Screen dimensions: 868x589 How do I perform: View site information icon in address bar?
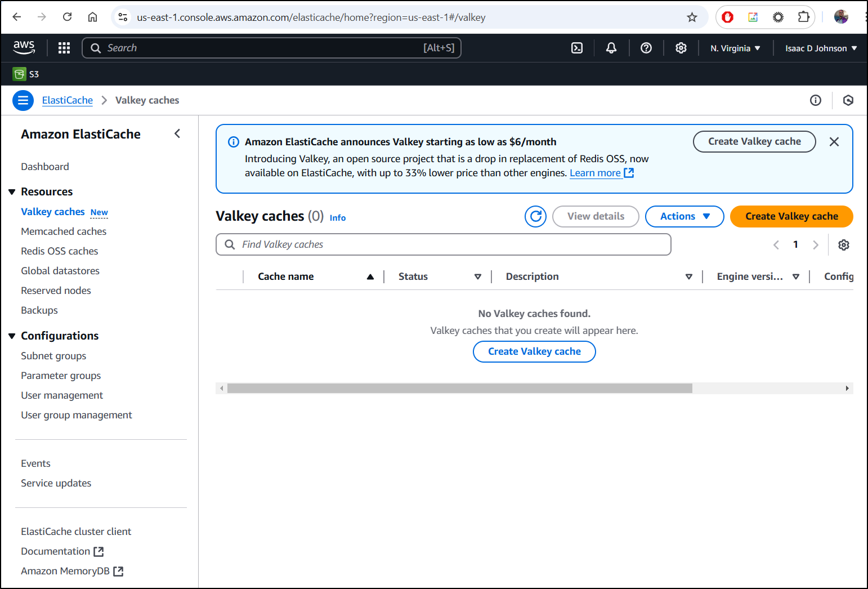123,17
